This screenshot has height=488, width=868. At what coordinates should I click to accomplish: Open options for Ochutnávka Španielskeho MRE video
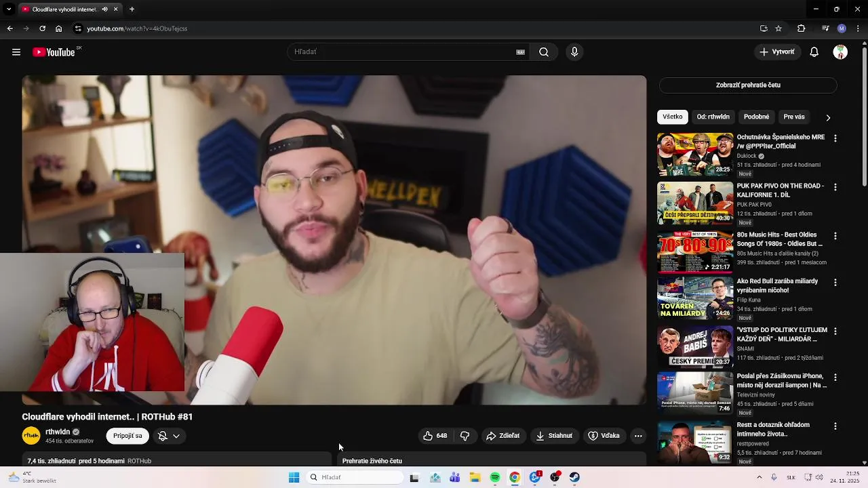click(x=835, y=138)
